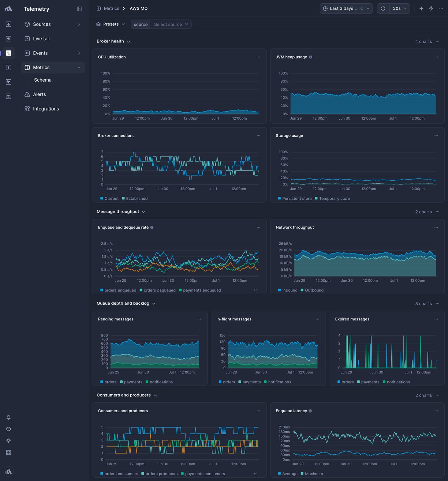Click the lightning bolt icon in top bar
This screenshot has width=448, height=481.
[431, 8]
